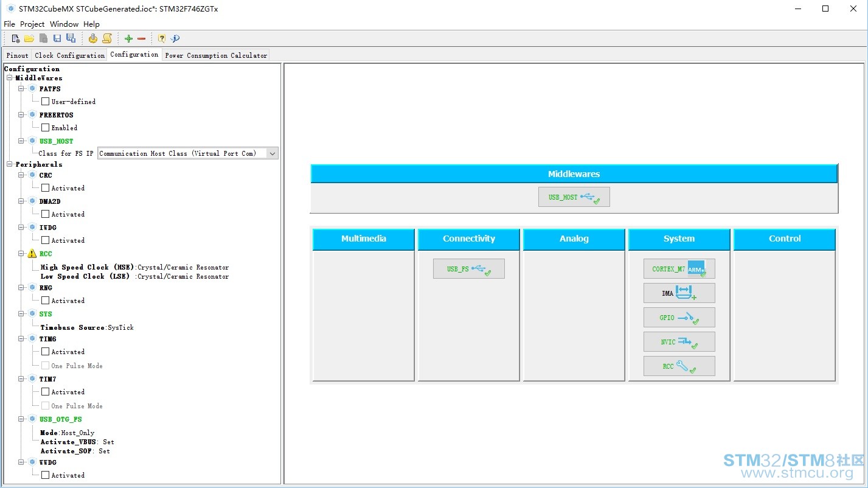This screenshot has width=868, height=488.
Task: Select the 'Timebase Source:SysTick' line
Action: (x=87, y=327)
